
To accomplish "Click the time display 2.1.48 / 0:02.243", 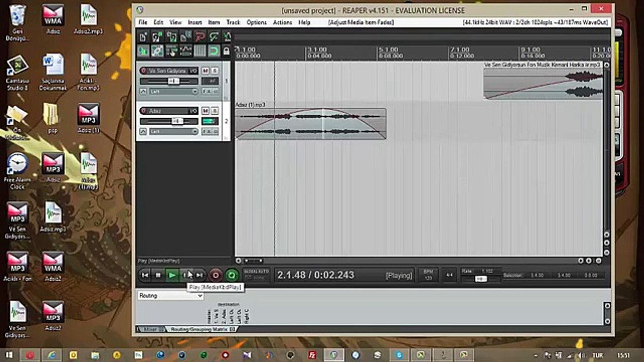I will point(315,275).
